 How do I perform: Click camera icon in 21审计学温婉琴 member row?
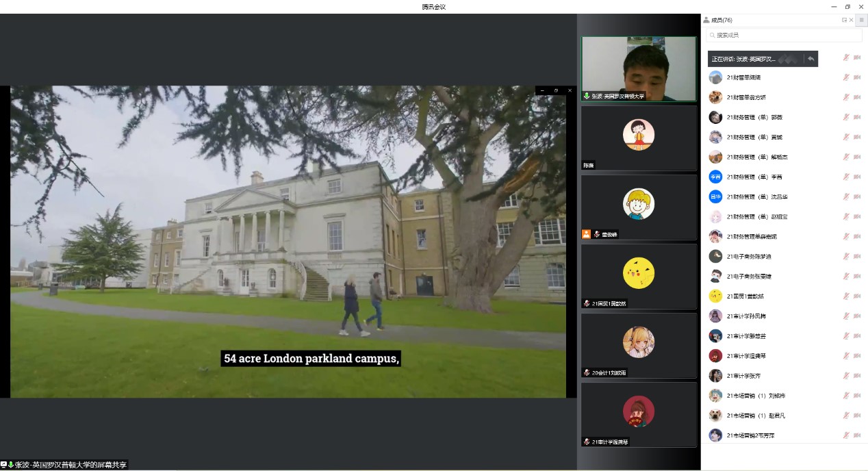click(x=857, y=355)
